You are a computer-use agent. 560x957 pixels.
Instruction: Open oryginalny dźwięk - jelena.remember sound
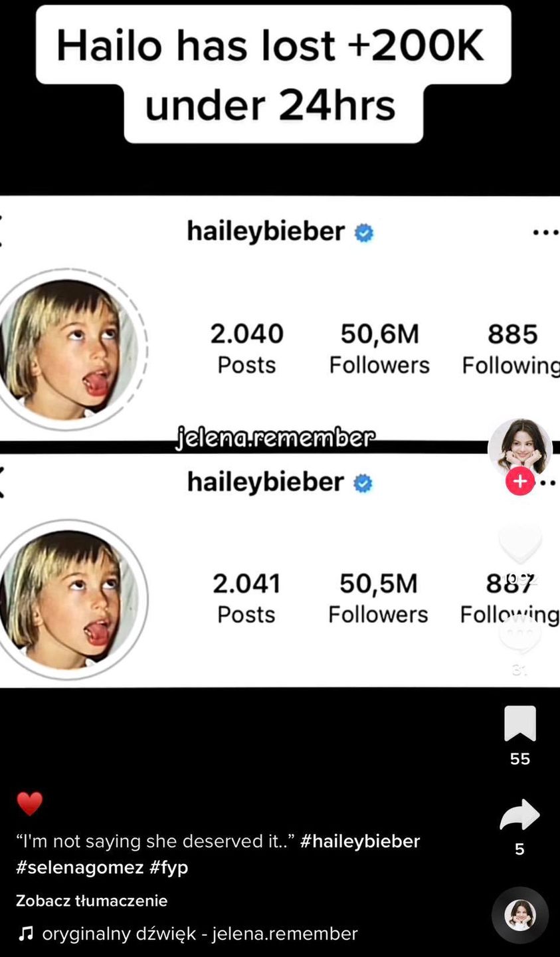200,934
